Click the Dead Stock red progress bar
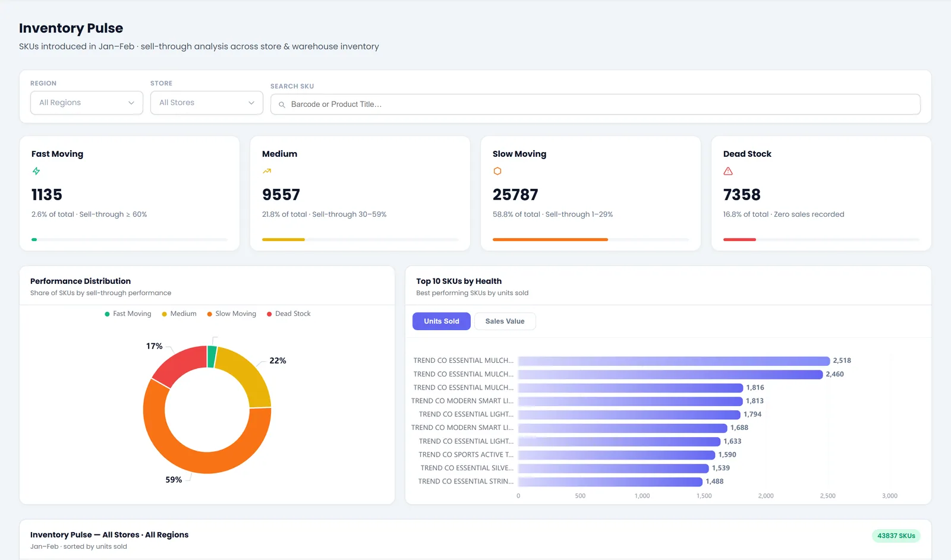 tap(739, 239)
